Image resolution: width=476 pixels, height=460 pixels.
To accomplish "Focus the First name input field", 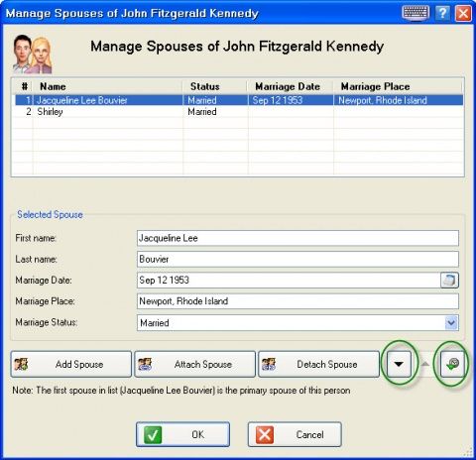I will coord(297,238).
